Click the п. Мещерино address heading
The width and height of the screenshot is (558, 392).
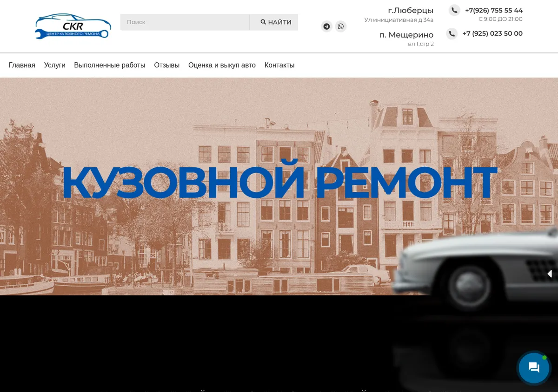406,35
